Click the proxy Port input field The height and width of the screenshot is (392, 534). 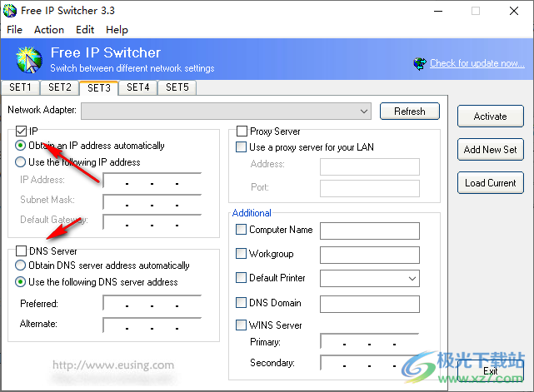tap(370, 189)
